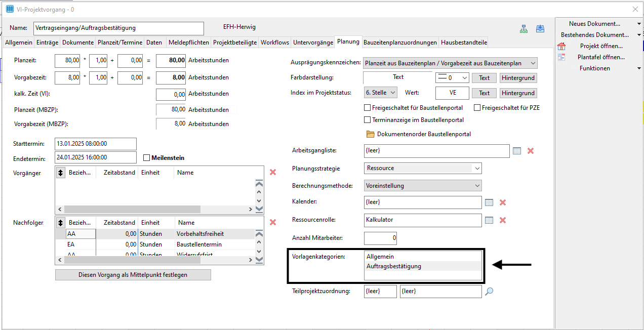Jump to bottom of Vorgänger list
This screenshot has width=644, height=330.
(259, 208)
